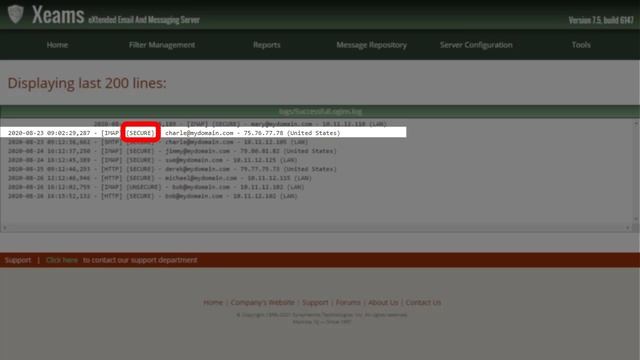This screenshot has width=640, height=360.
Task: Follow the footer Home link
Action: point(213,302)
